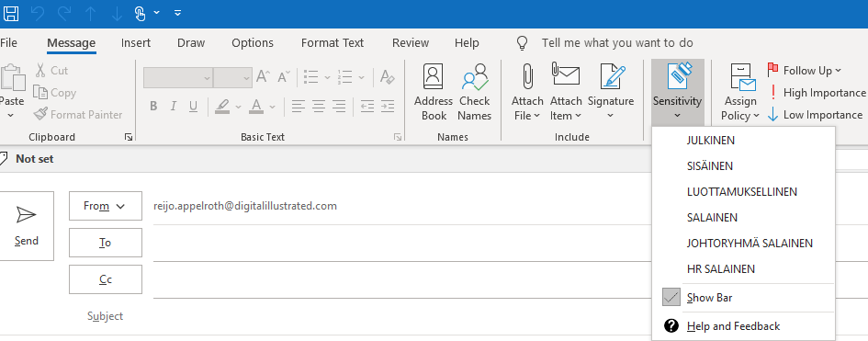Screen dimensions: 868x341
Task: Align the text left
Action: click(x=299, y=107)
